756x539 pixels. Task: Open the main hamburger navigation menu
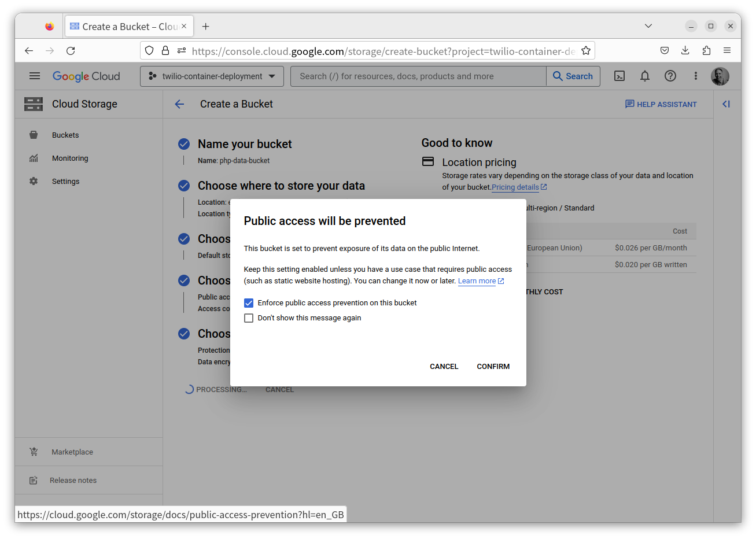tap(35, 76)
